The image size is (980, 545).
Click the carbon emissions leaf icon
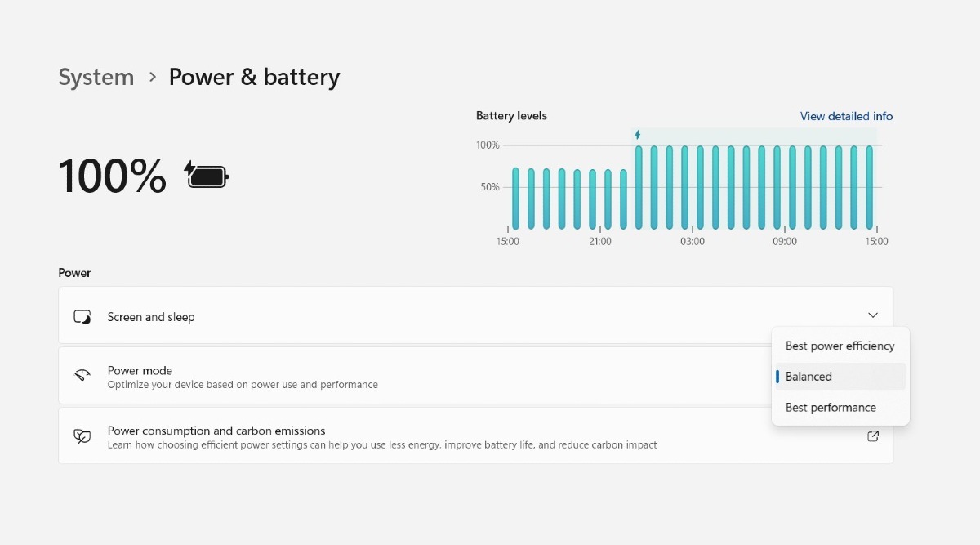(82, 436)
